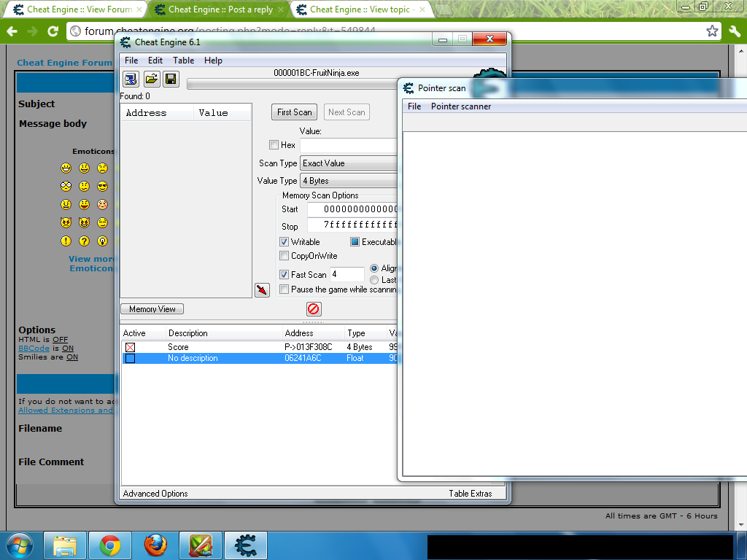
Task: Open the process selection icon
Action: [131, 79]
